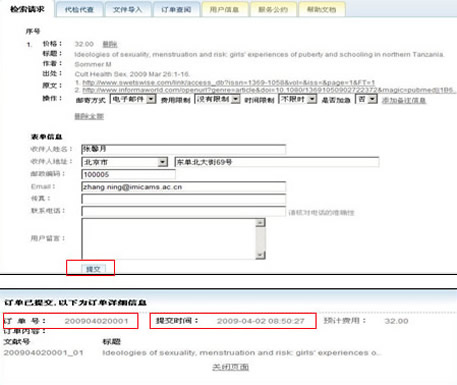Open the 检索请求 tab
Image resolution: width=457 pixels, height=385 pixels.
[x=27, y=9]
